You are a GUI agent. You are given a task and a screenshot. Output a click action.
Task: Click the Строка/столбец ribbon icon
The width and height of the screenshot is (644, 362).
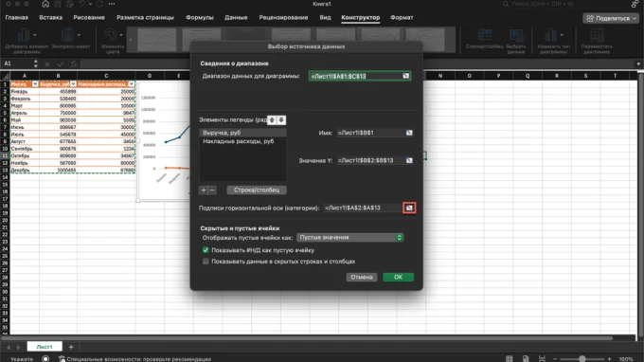(x=485, y=35)
